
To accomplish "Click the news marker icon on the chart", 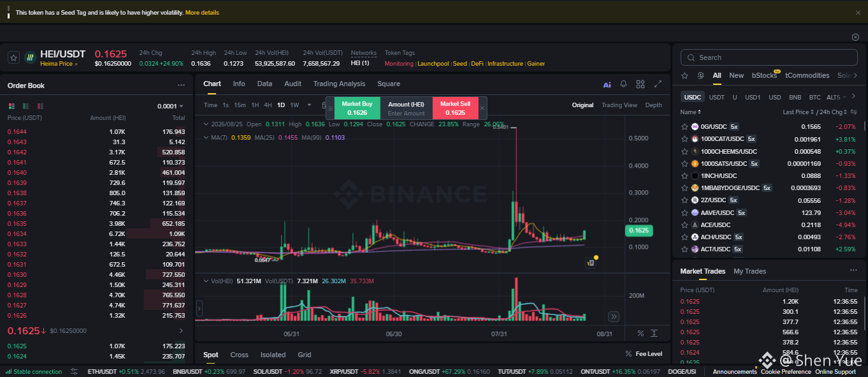I will tap(592, 262).
